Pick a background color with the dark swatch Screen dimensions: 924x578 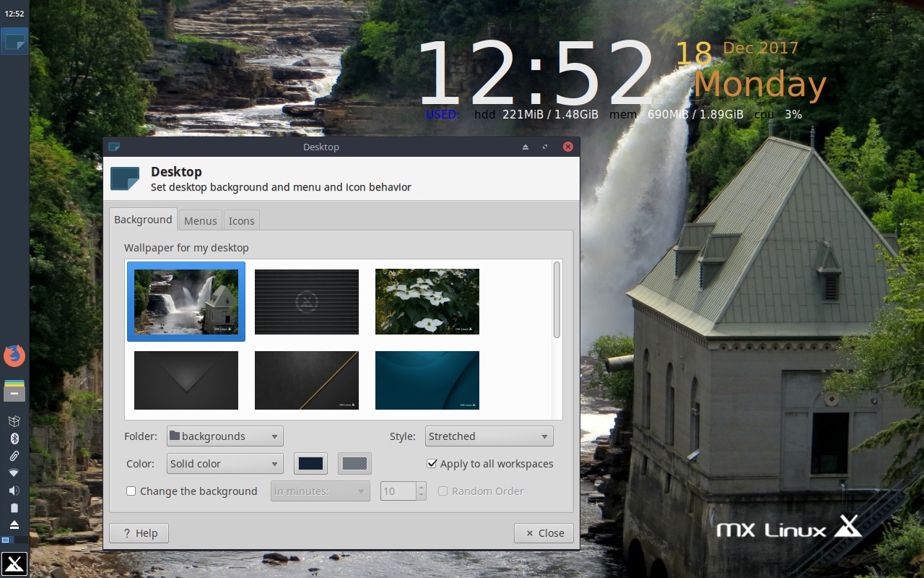(310, 463)
